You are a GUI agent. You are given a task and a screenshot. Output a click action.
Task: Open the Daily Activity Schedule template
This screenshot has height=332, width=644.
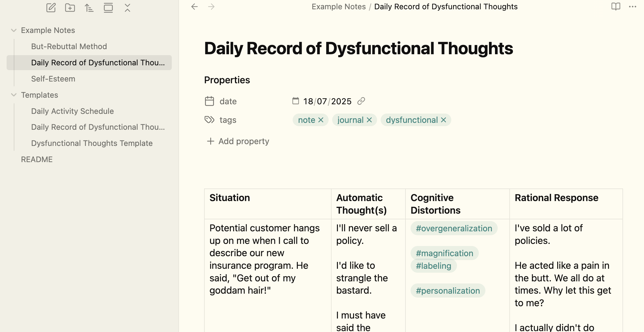(x=72, y=111)
